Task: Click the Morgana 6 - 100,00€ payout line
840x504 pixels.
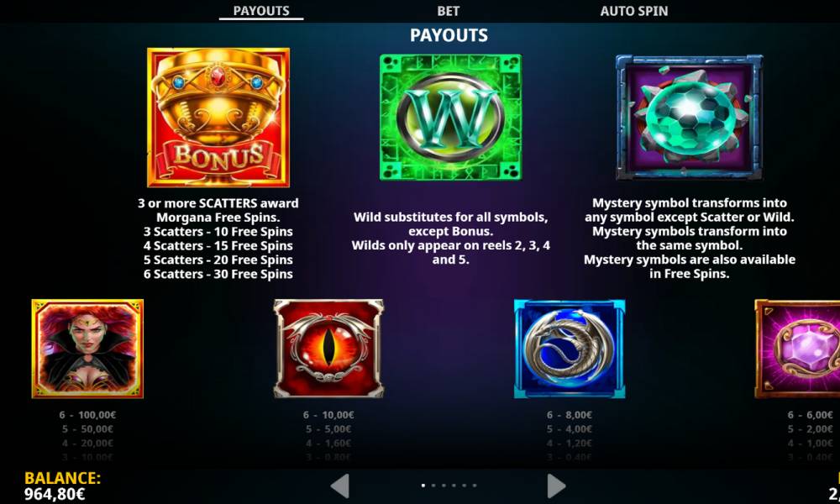Action: click(x=87, y=415)
